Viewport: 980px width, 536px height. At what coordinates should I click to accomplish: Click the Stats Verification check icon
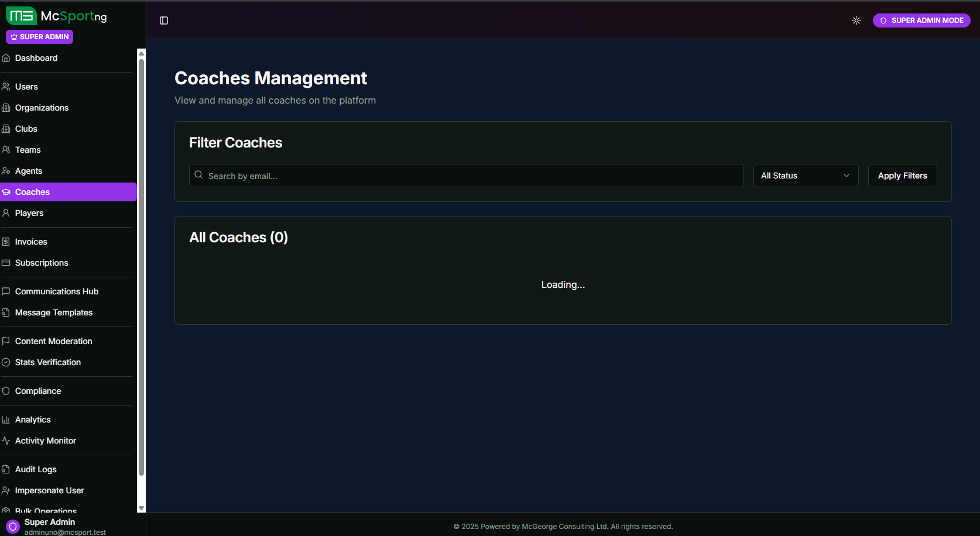coord(6,362)
